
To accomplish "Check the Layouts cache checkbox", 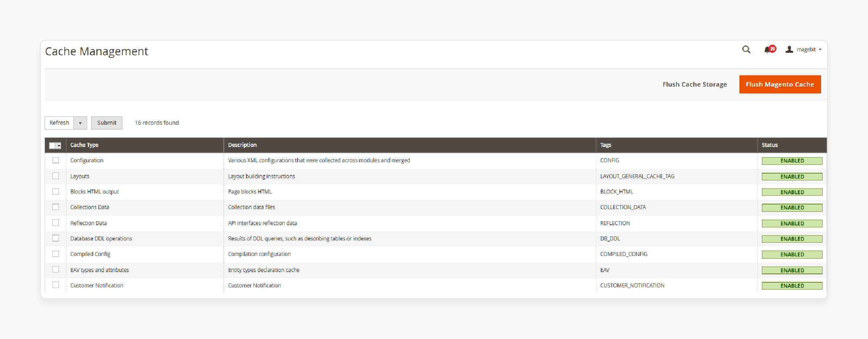I will (56, 176).
